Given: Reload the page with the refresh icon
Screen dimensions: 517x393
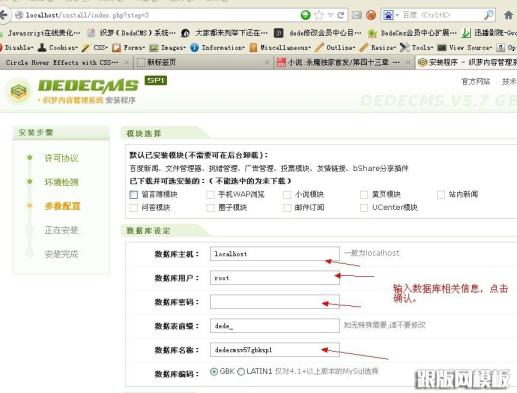Looking at the screenshot, I should (x=341, y=15).
